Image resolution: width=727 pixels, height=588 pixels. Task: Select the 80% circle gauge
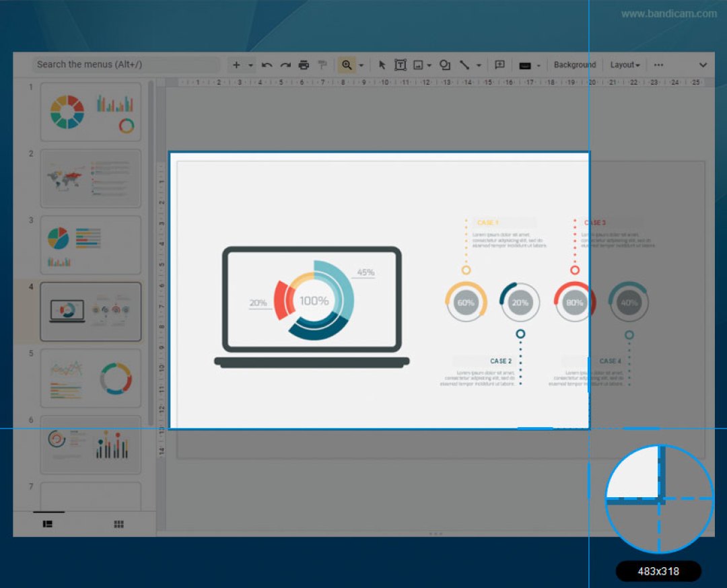(574, 302)
